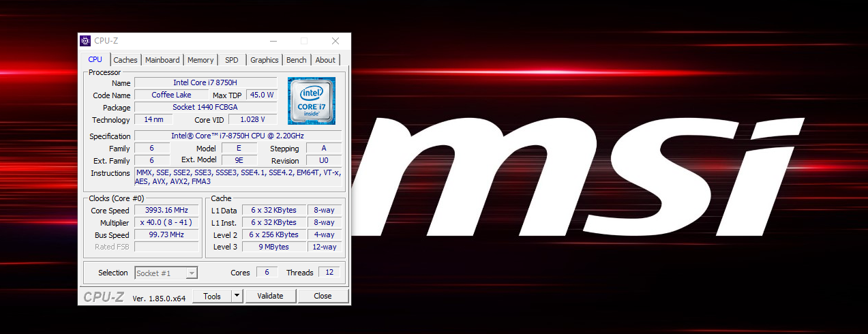The width and height of the screenshot is (868, 334).
Task: Click the L1 Data 8-way value
Action: tap(325, 211)
